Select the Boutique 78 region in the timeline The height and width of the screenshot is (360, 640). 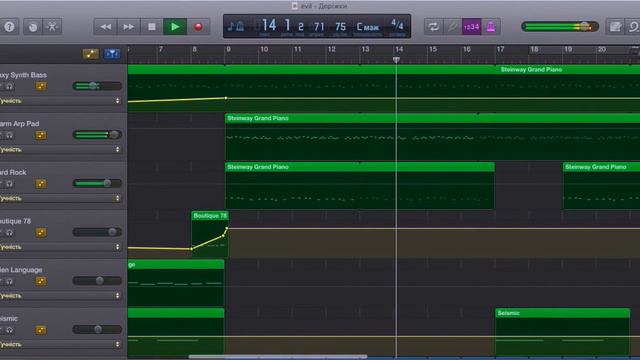210,234
